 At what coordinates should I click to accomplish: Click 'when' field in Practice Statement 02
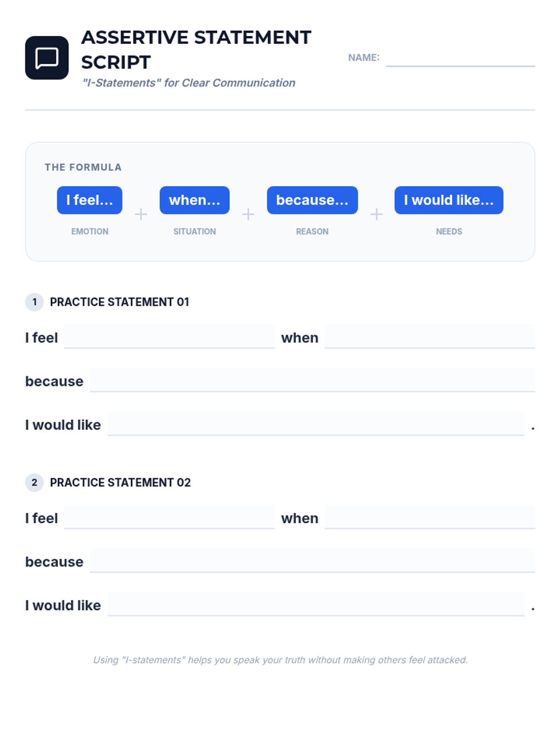(x=429, y=517)
